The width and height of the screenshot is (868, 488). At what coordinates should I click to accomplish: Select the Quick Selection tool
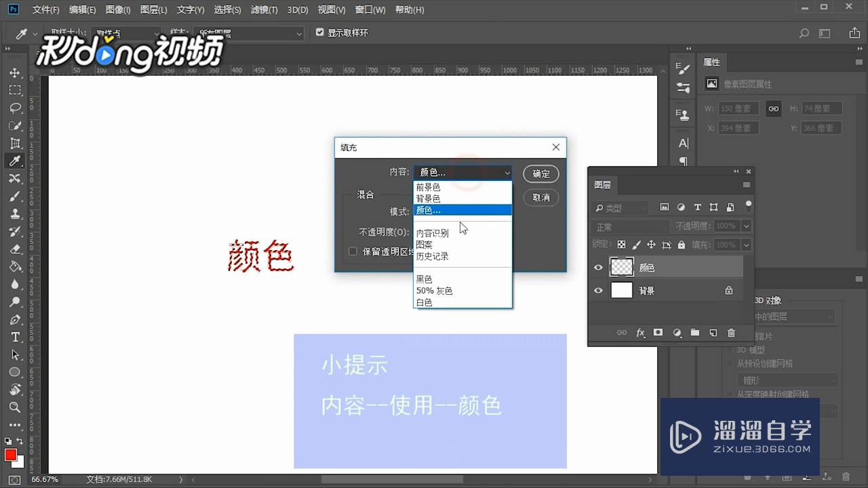15,125
